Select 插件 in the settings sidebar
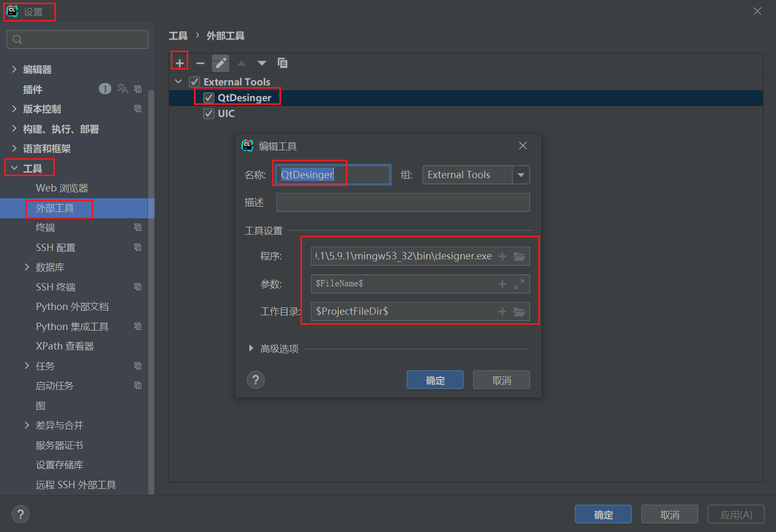The height and width of the screenshot is (532, 776). tap(32, 89)
